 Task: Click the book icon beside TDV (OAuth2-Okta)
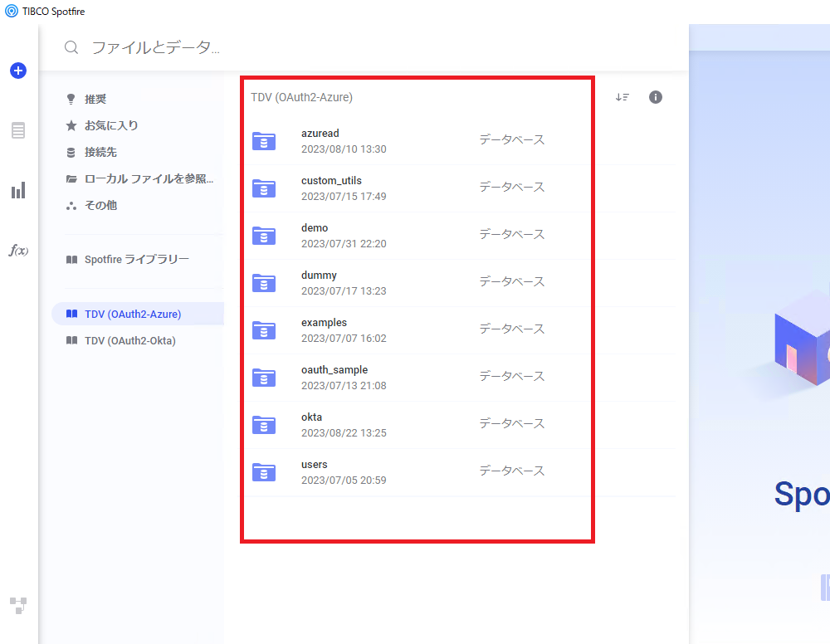[x=71, y=340]
